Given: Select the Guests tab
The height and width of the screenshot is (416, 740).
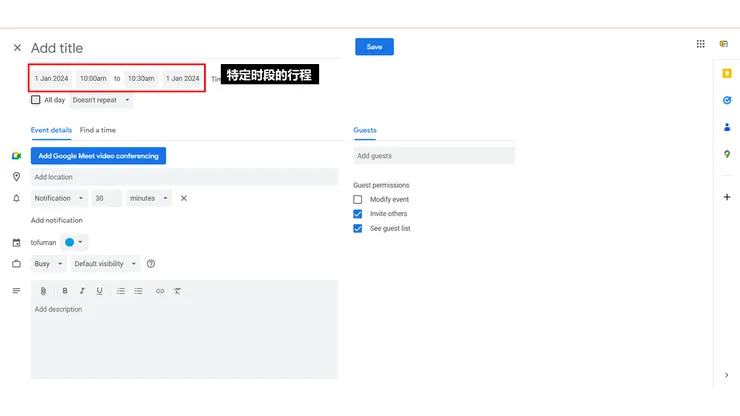Looking at the screenshot, I should pyautogui.click(x=365, y=130).
